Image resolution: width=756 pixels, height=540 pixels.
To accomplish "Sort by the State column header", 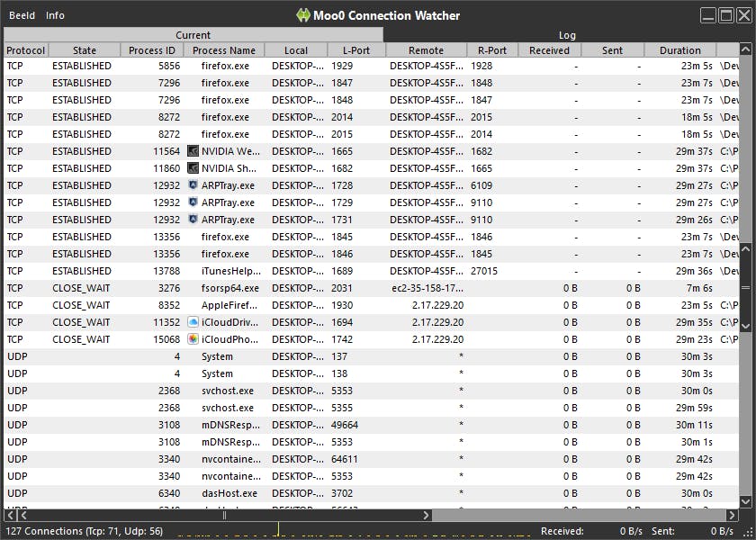I will pyautogui.click(x=85, y=50).
